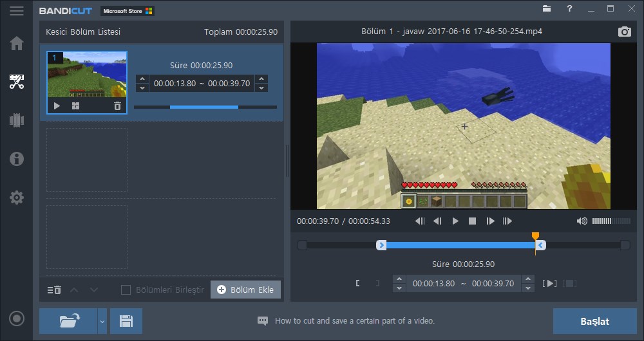Set end point bracket icon
644x341 pixels.
[x=377, y=283]
